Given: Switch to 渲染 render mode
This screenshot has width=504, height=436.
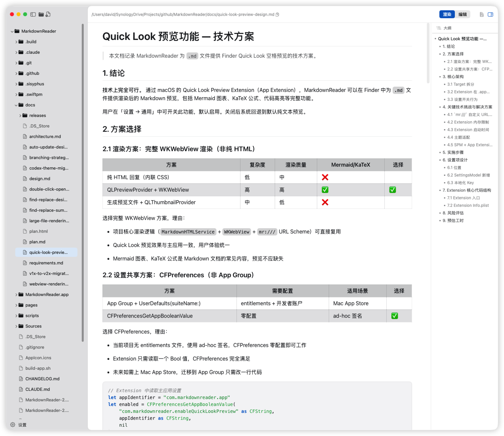Looking at the screenshot, I should point(447,14).
